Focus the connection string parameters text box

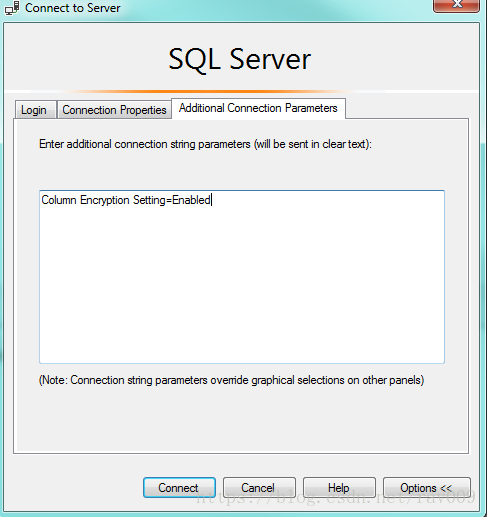(x=242, y=277)
